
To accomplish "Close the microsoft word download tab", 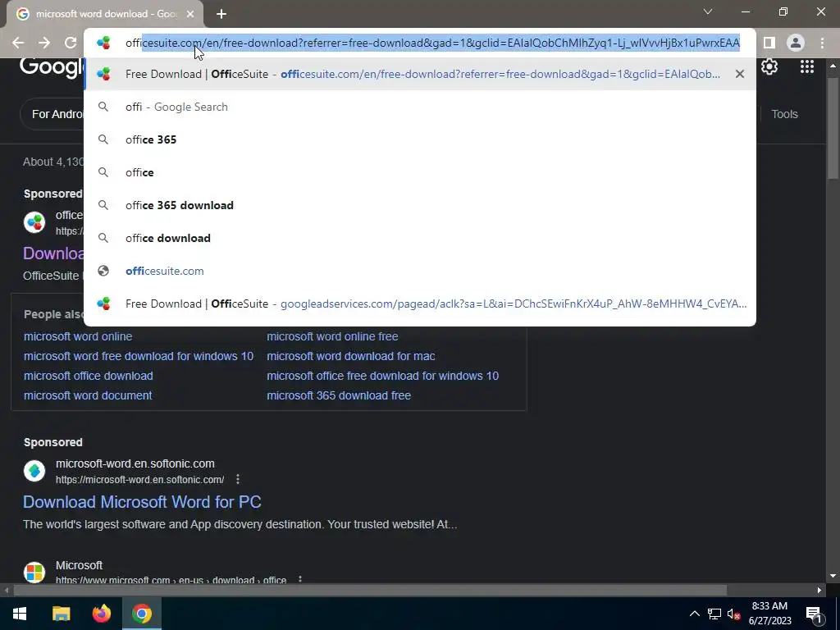I will tap(190, 15).
